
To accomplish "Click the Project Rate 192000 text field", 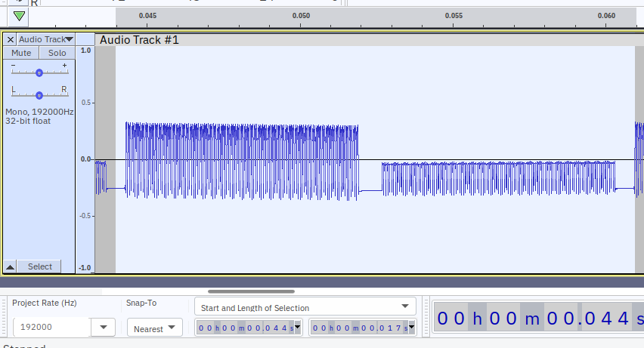I will [51, 328].
